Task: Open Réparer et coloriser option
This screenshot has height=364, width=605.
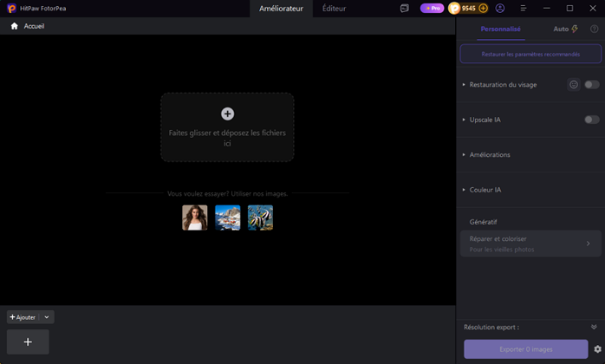Action: [x=530, y=244]
